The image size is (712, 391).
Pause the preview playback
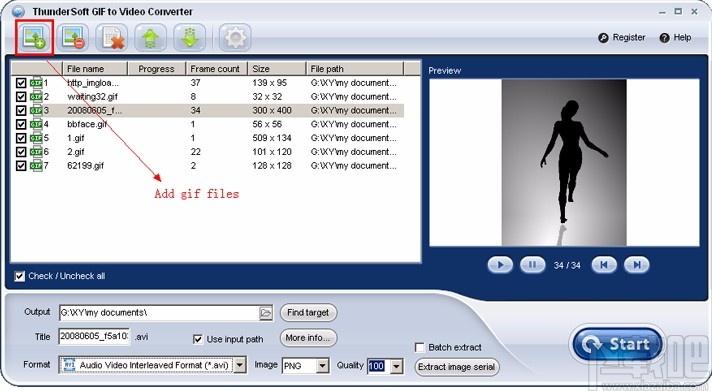point(532,265)
